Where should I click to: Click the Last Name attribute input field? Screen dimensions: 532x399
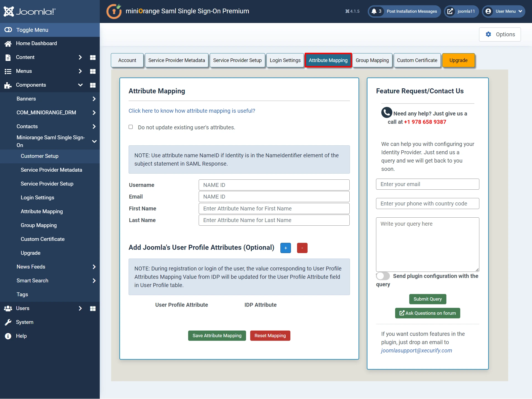[x=274, y=220]
